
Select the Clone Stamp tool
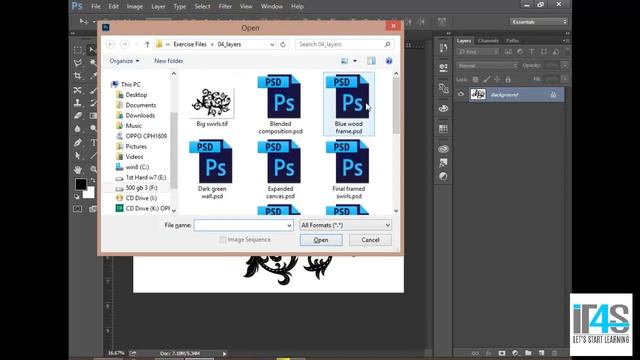78,103
